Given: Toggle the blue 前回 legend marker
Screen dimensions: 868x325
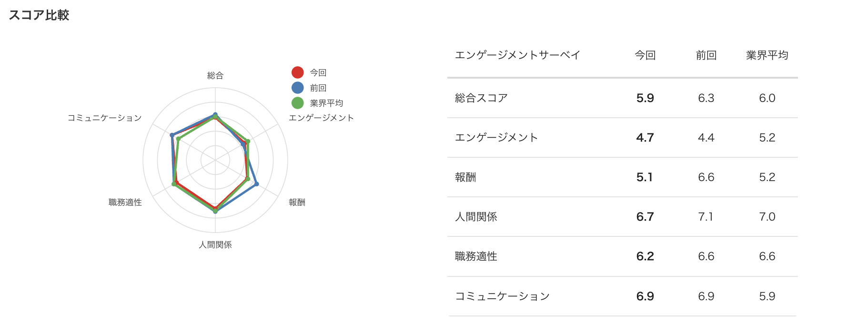Looking at the screenshot, I should pyautogui.click(x=298, y=88).
